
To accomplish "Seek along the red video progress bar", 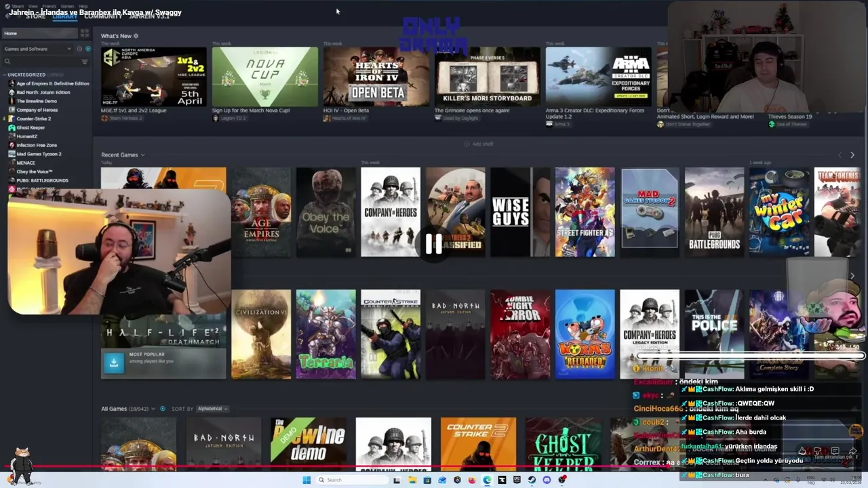I will click(x=434, y=467).
